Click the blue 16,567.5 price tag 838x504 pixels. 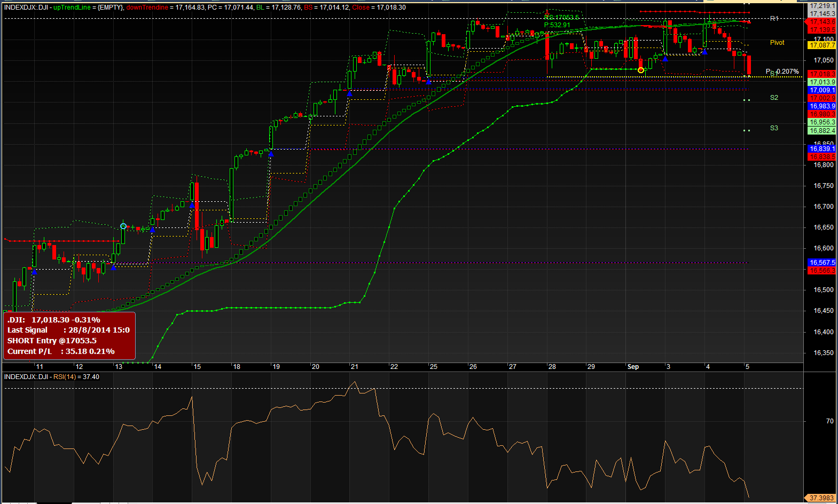click(x=822, y=263)
